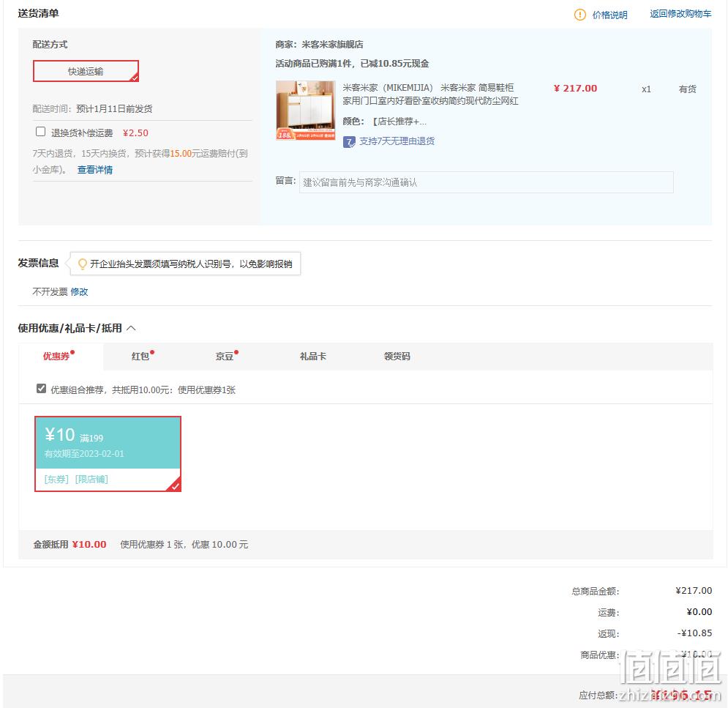728x708 pixels.
Task: Click the ¥217.00 product price
Action: point(575,89)
